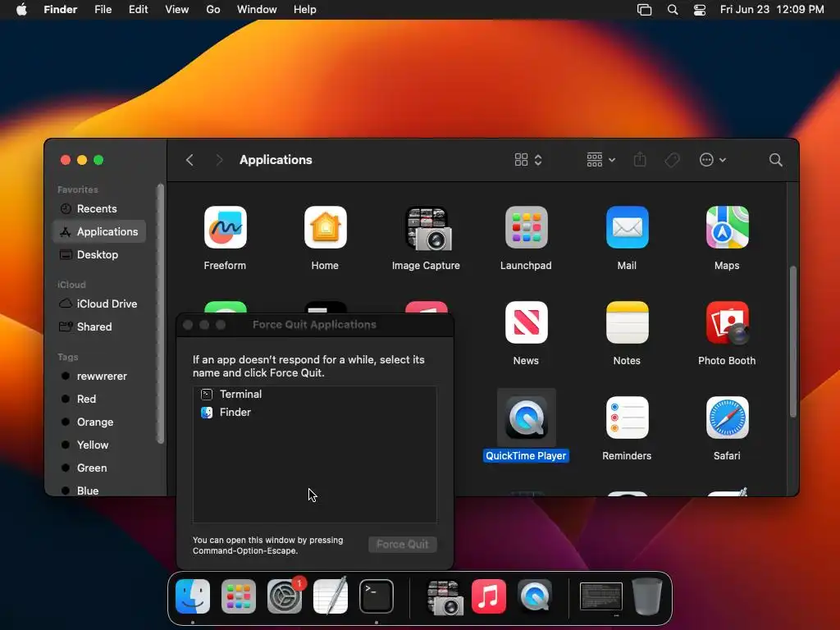Click the date and time display
Screen dimensions: 840x630
click(772, 9)
